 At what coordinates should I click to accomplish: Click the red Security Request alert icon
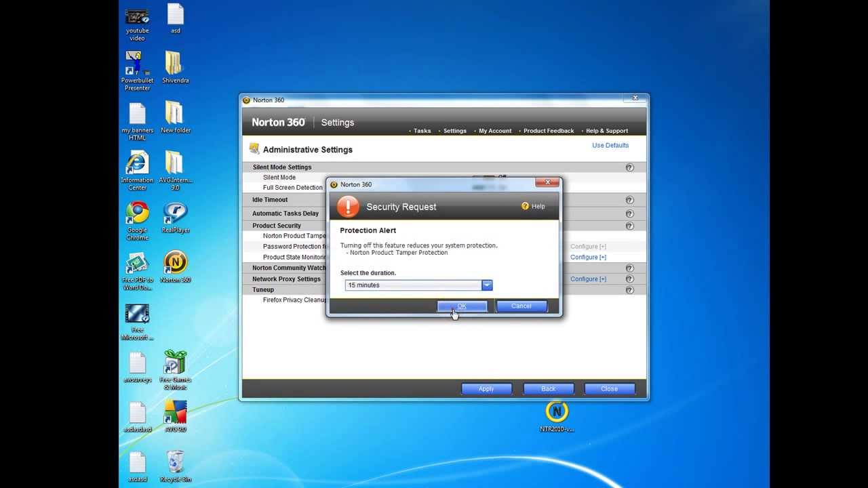tap(348, 207)
